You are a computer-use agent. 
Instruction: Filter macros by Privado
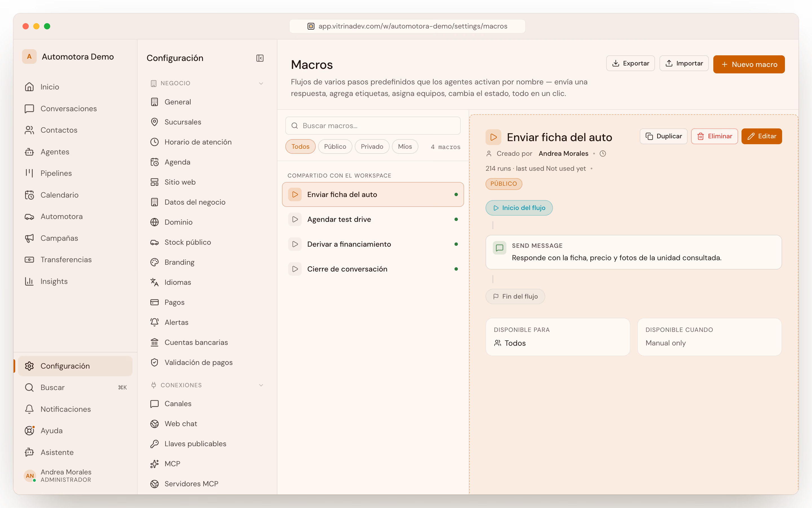coord(372,146)
